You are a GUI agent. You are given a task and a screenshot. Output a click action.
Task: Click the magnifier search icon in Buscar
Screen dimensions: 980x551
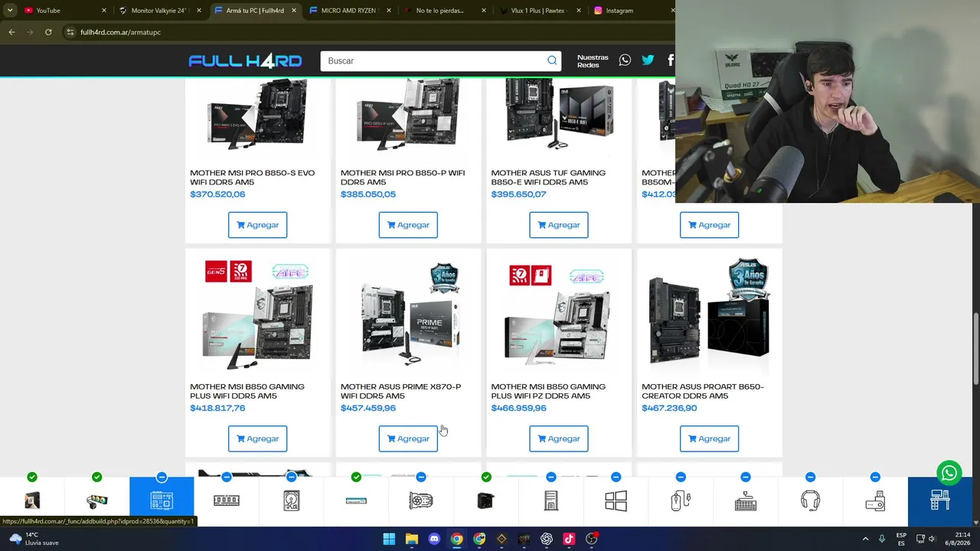point(552,60)
